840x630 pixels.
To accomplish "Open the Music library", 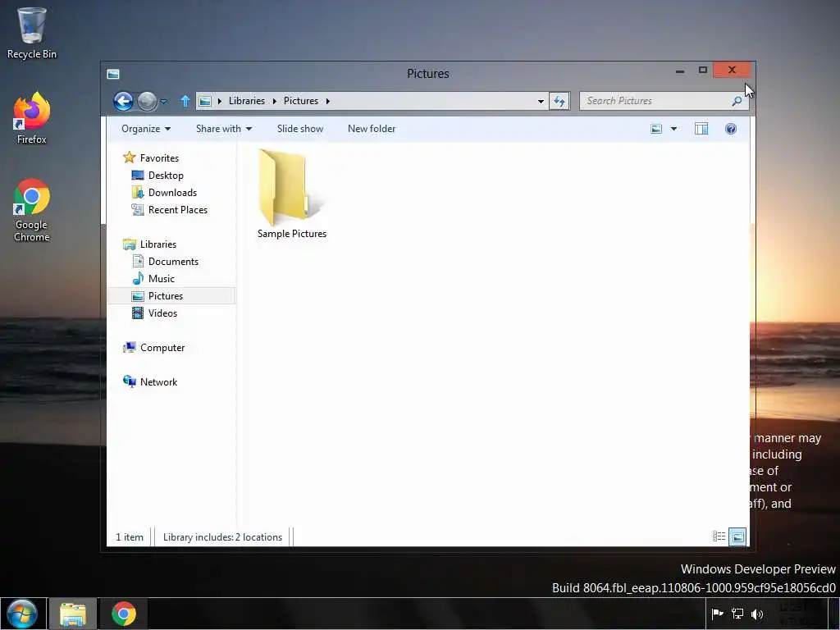I will click(153, 278).
